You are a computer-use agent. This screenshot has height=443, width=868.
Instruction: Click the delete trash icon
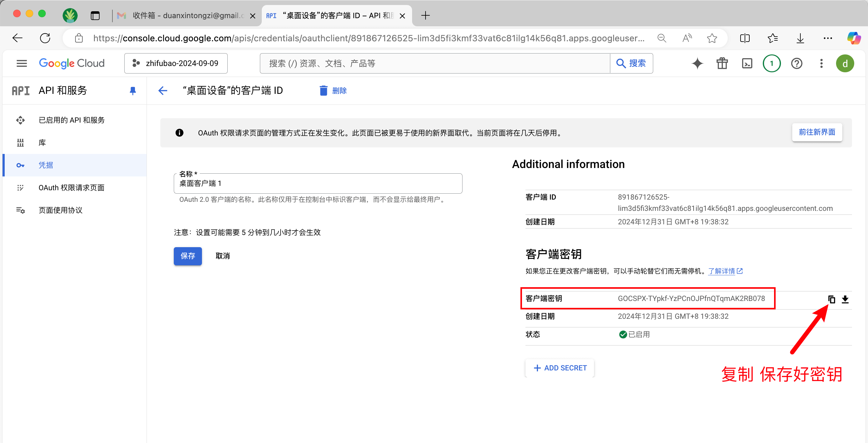323,90
